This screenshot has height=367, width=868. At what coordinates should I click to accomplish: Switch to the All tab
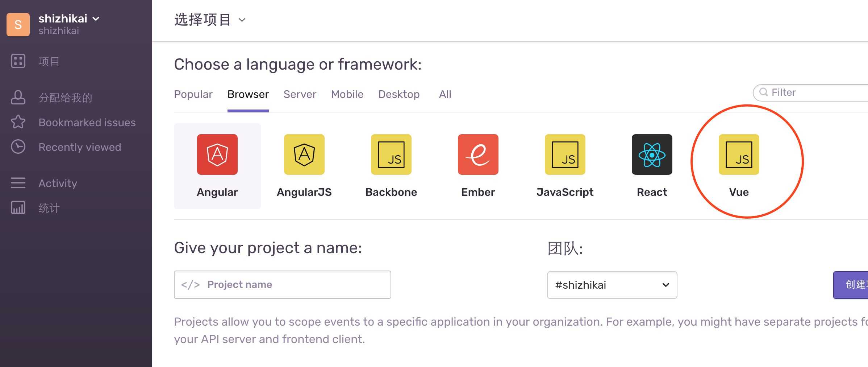tap(445, 94)
